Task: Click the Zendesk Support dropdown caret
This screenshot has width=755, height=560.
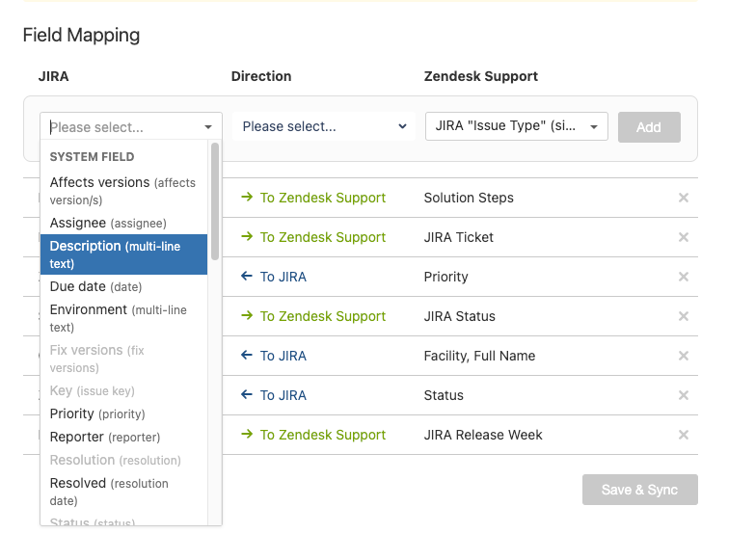Action: [x=594, y=127]
